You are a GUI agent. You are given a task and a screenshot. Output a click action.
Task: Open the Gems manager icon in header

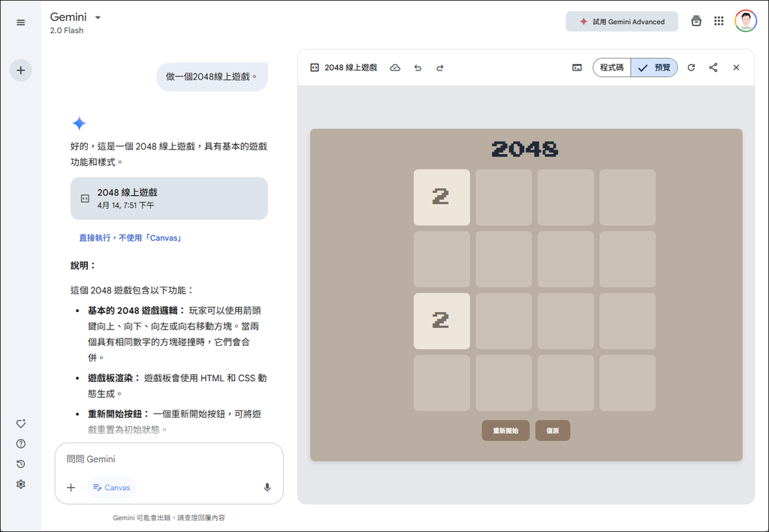pyautogui.click(x=695, y=21)
